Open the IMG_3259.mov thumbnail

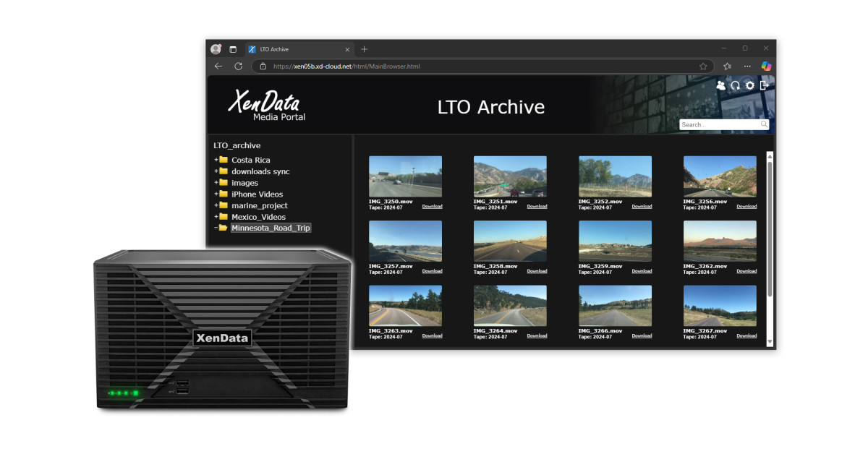(615, 241)
